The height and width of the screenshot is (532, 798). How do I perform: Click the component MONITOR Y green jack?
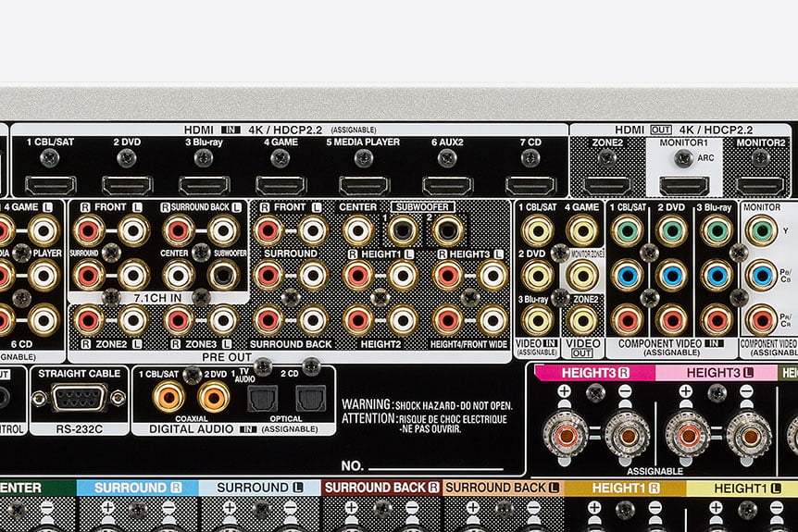tap(761, 230)
